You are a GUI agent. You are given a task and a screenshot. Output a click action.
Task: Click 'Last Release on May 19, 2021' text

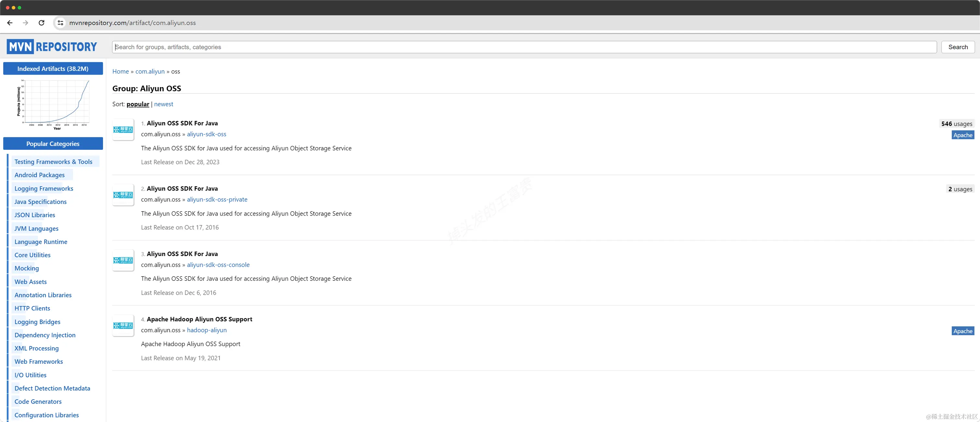point(181,358)
